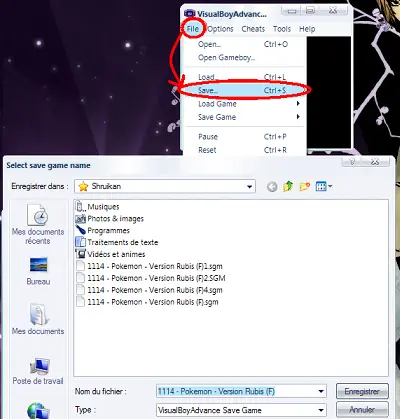Viewport: 400px width, 419px height.
Task: Click the star icon beside Shruikan
Action: pos(83,186)
